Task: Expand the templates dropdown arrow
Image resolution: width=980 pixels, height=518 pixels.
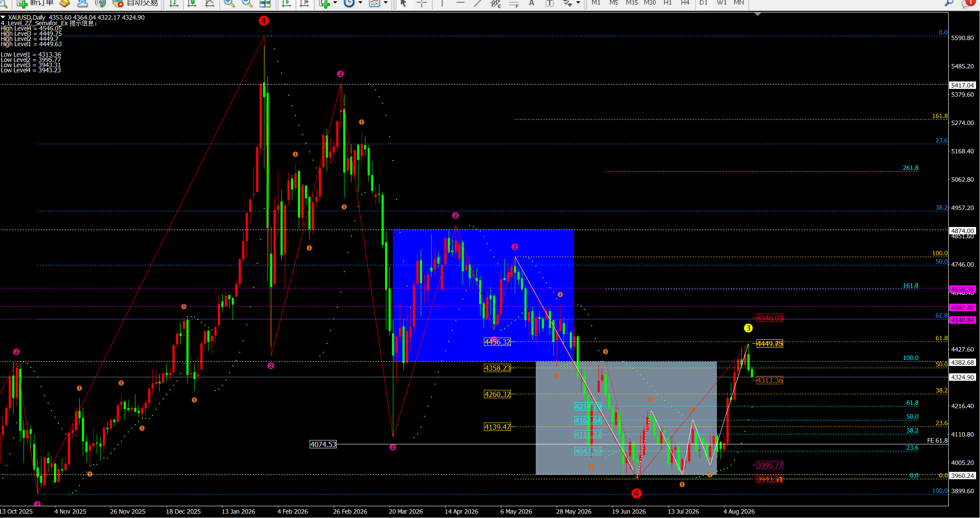Action: click(385, 3)
